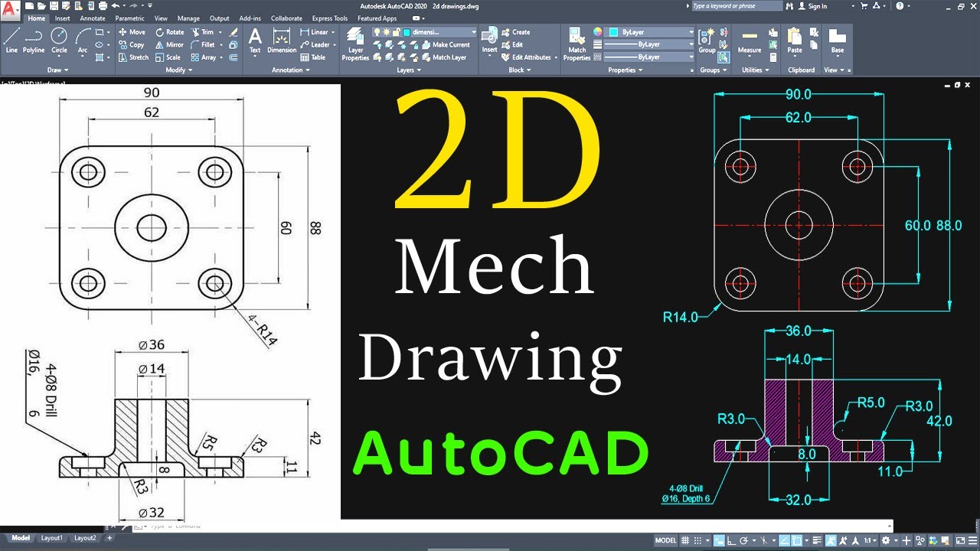980x551 pixels.
Task: Open the Output ribbon tab
Action: [220, 18]
